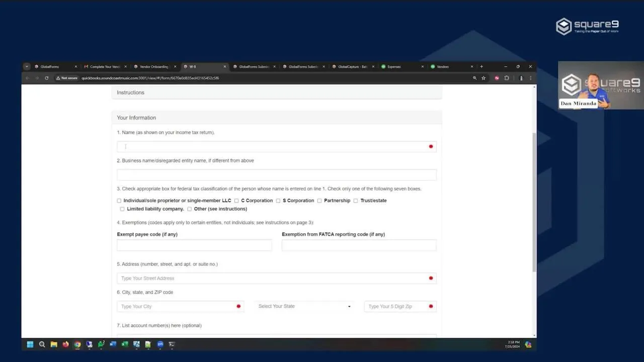The width and height of the screenshot is (644, 362).
Task: Click the Dan Miranda webcam thumbnail
Action: coord(601,85)
